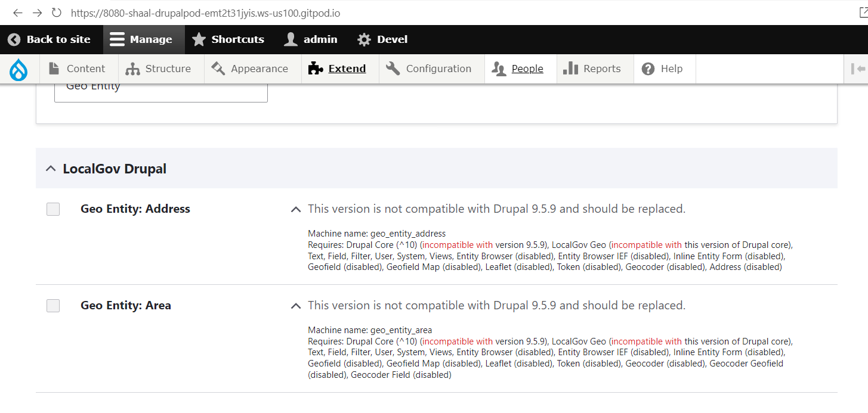Open the Configuration menu item
This screenshot has height=413, width=868.
tap(429, 69)
